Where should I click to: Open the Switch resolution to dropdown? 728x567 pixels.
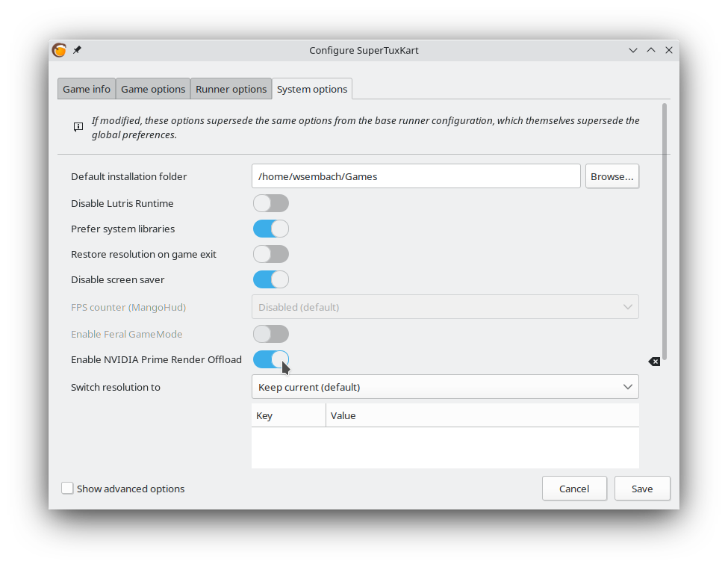(x=445, y=387)
